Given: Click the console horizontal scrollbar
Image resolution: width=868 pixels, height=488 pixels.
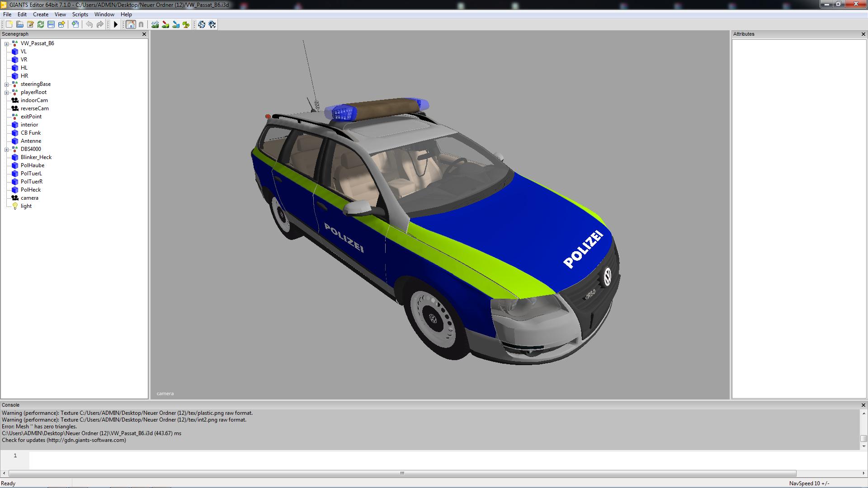Looking at the screenshot, I should [x=402, y=473].
